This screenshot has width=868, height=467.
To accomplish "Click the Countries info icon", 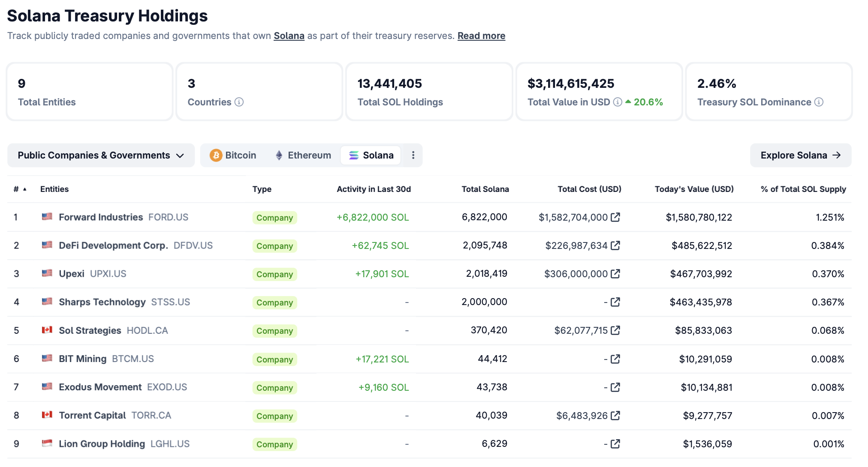I will click(x=239, y=102).
